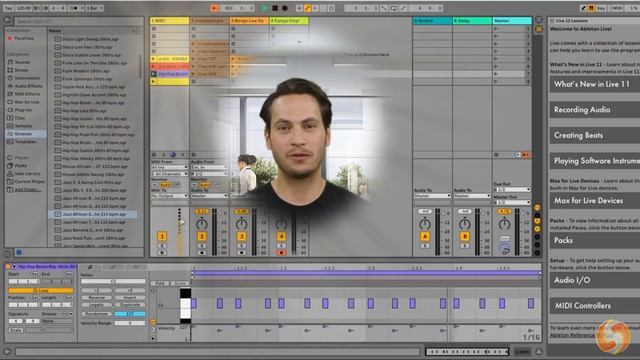Open the Max for Live category
The height and width of the screenshot is (360, 640).
pos(23,102)
